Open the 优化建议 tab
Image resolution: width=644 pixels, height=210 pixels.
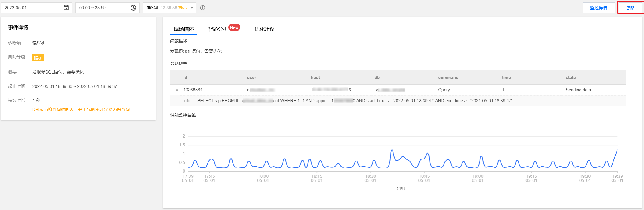265,29
